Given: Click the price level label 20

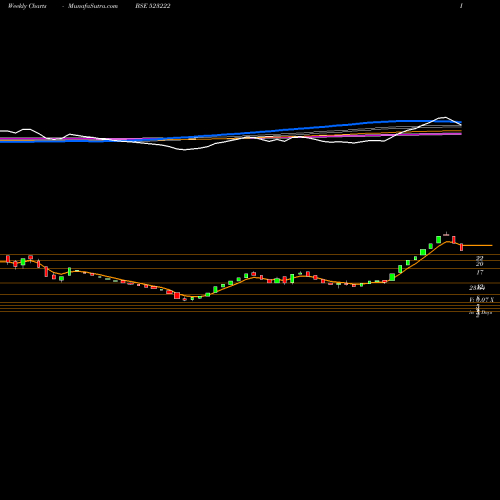Looking at the screenshot, I should coord(479,264).
